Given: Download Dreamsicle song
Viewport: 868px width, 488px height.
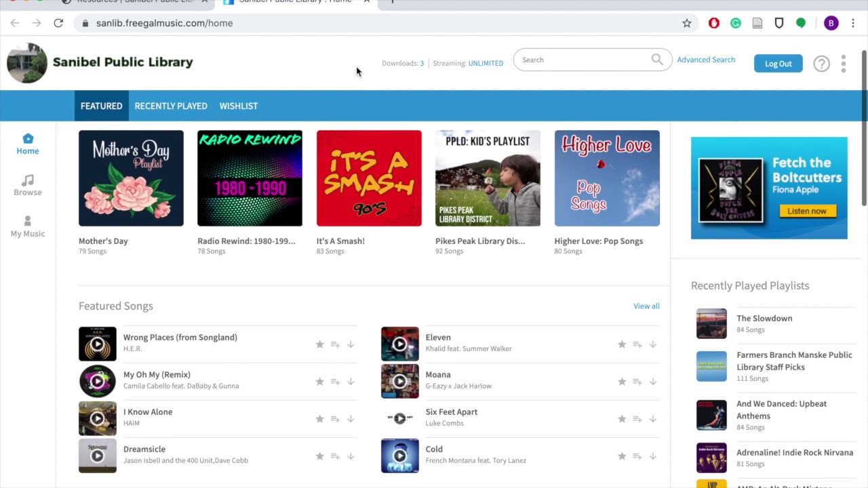Looking at the screenshot, I should (351, 456).
